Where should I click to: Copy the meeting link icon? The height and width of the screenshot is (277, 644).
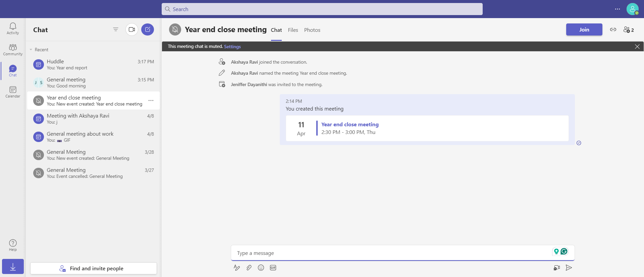click(613, 29)
